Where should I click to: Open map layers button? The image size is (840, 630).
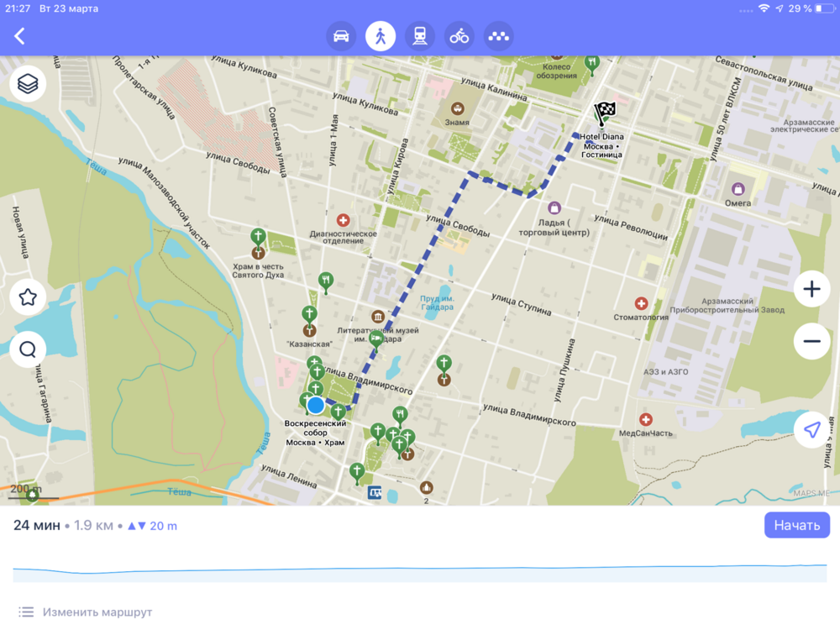click(28, 84)
